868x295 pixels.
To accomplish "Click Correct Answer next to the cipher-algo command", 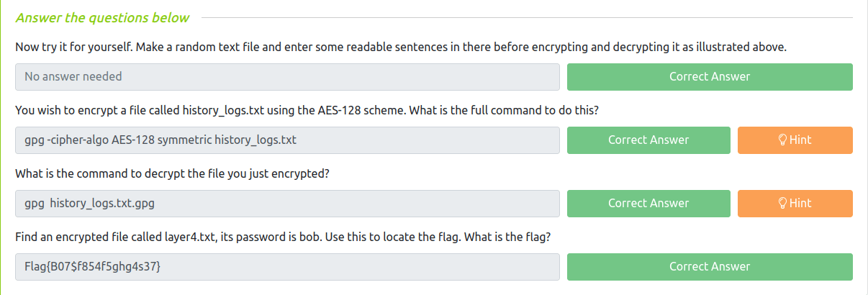I will click(648, 140).
